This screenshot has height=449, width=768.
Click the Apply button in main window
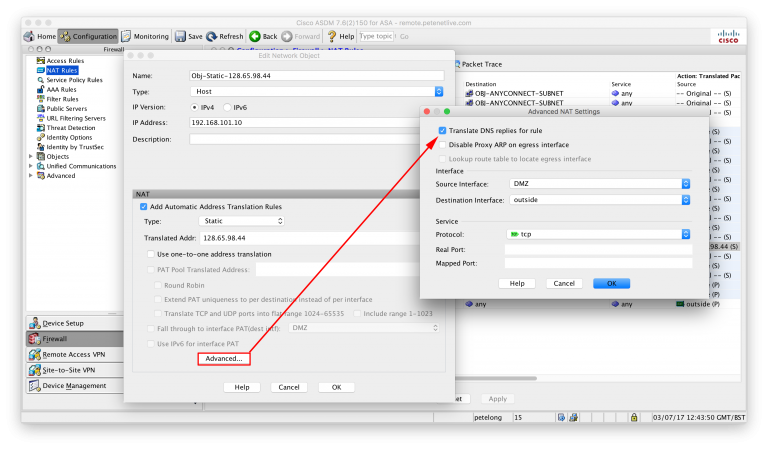(498, 399)
